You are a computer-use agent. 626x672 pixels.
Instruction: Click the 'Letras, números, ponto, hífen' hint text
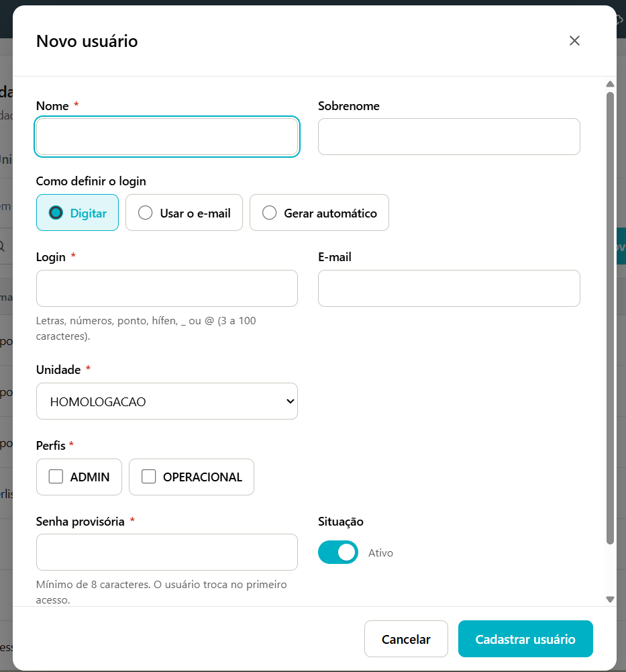point(146,328)
